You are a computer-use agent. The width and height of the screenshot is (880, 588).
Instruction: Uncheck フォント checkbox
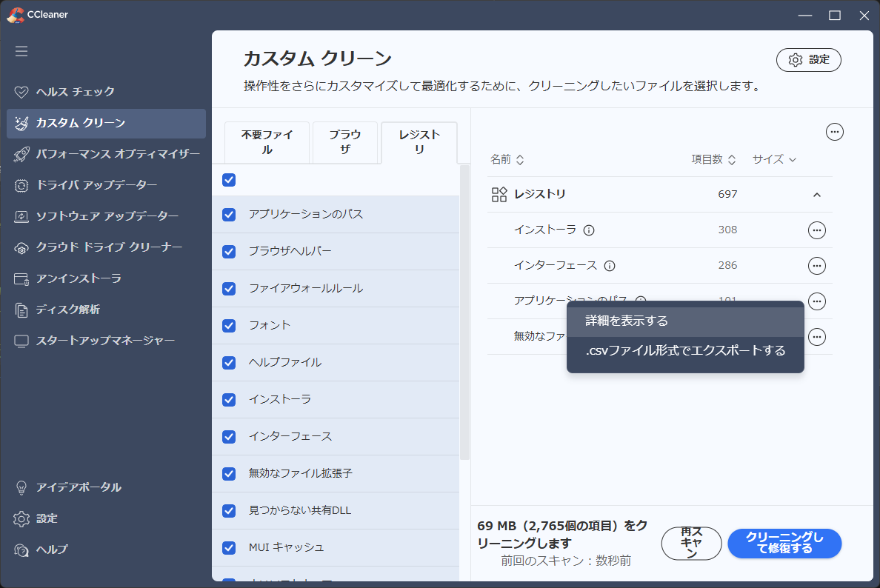229,326
